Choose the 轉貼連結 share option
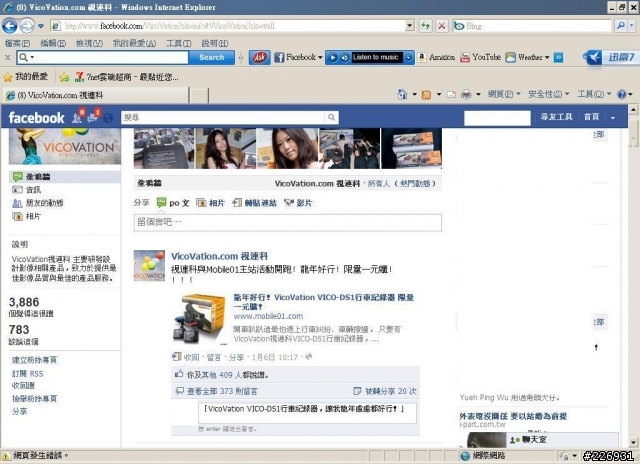640x464 pixels. click(255, 203)
